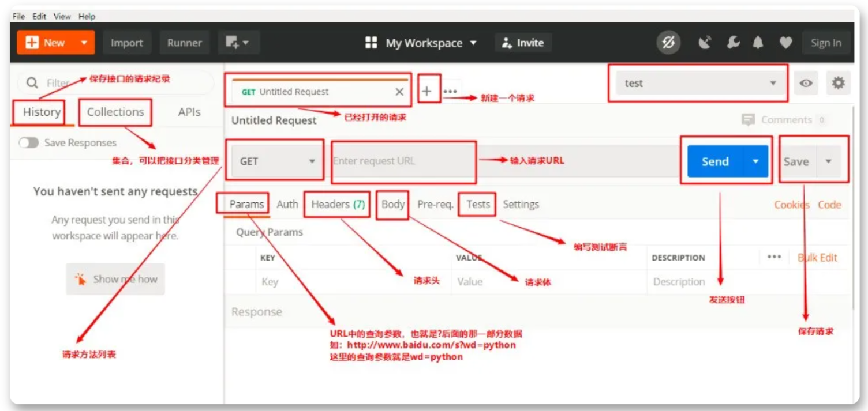This screenshot has height=411, width=868.
Task: Open the manage environments gear icon
Action: [838, 83]
